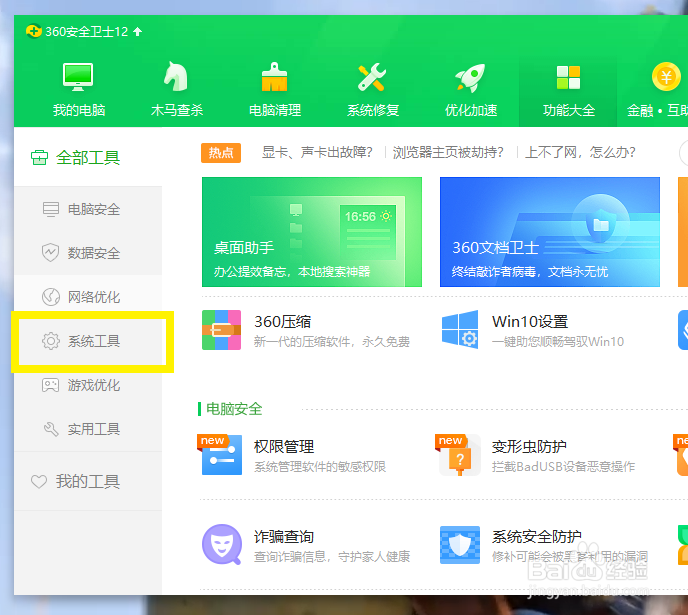Image resolution: width=688 pixels, height=615 pixels.
Task: Open link 上不了网,怎么办?
Action: coord(580,152)
